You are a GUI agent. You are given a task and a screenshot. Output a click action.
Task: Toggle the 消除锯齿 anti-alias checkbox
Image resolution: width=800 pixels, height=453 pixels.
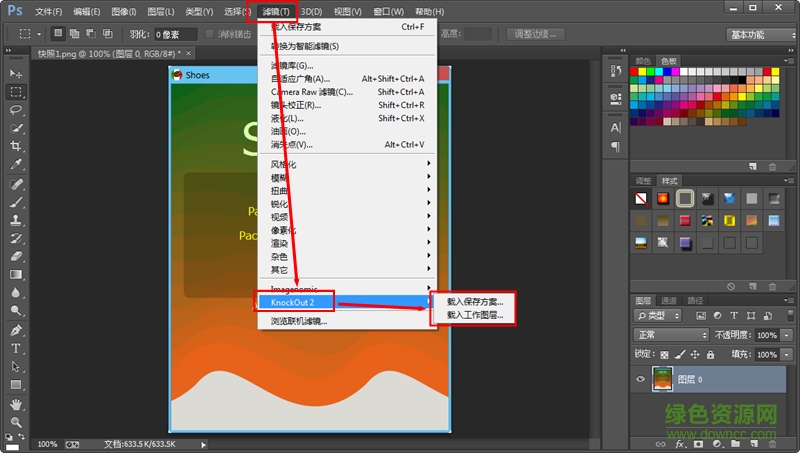point(209,34)
